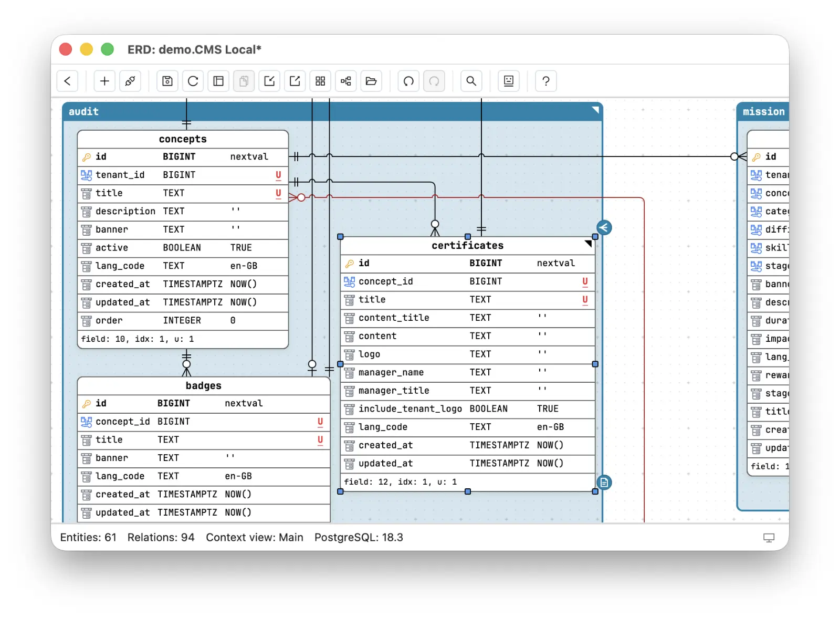This screenshot has width=840, height=618.
Task: Select content_title field in certificates
Action: [x=467, y=318]
